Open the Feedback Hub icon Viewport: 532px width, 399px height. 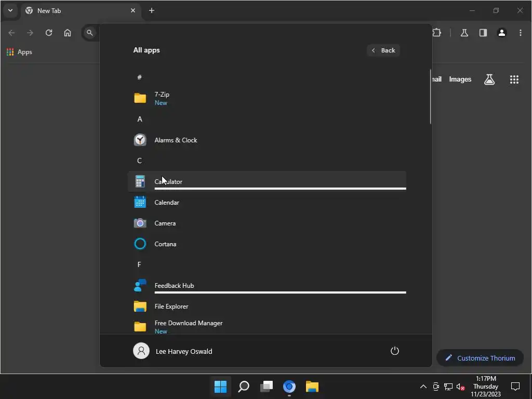point(140,285)
